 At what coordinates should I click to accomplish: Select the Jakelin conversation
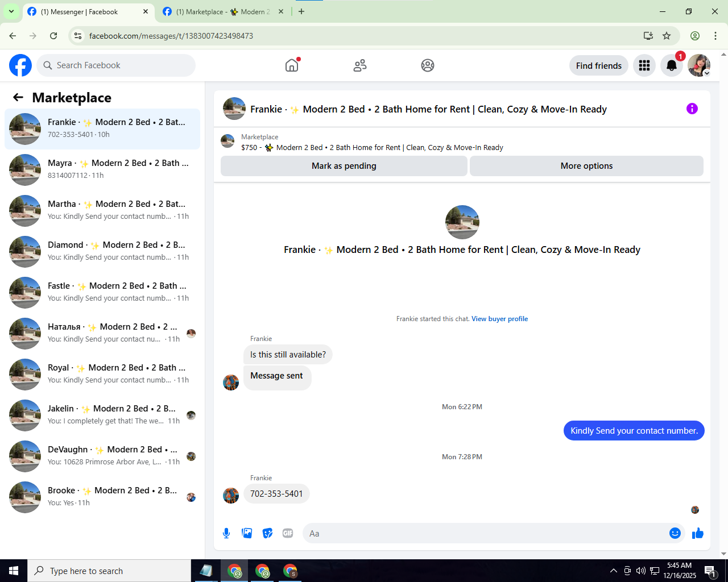(x=102, y=415)
